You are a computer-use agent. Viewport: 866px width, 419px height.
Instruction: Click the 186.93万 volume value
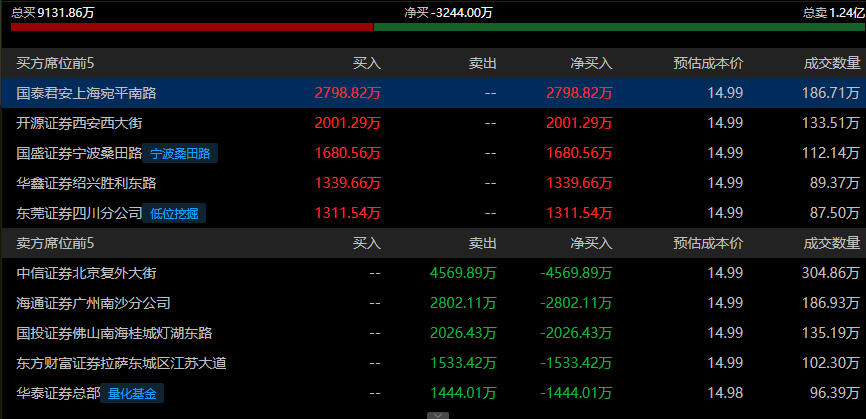click(831, 303)
